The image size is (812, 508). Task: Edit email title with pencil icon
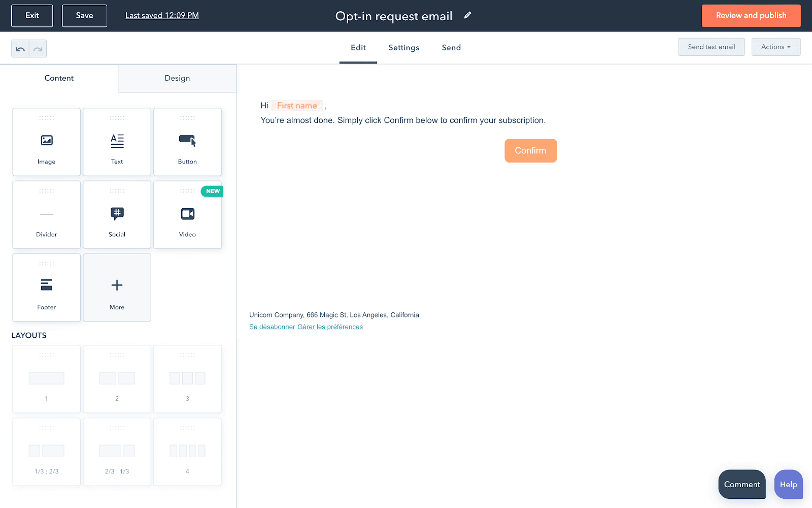pos(468,16)
